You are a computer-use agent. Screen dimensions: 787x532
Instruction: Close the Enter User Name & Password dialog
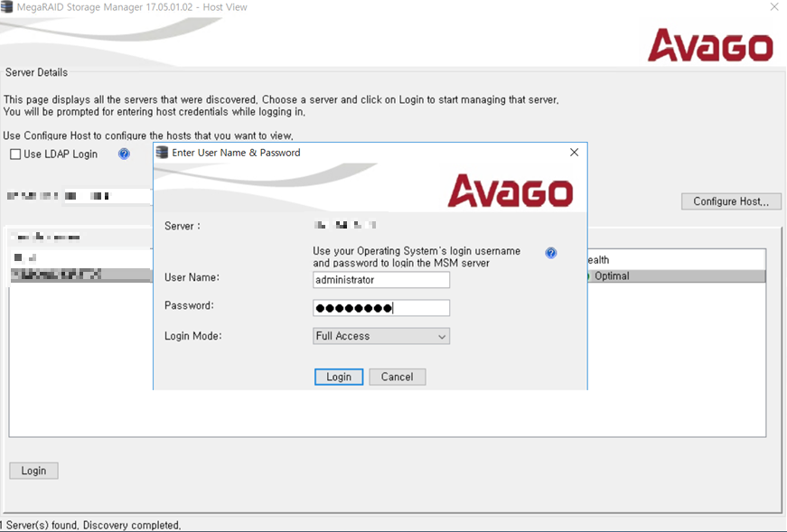(574, 152)
